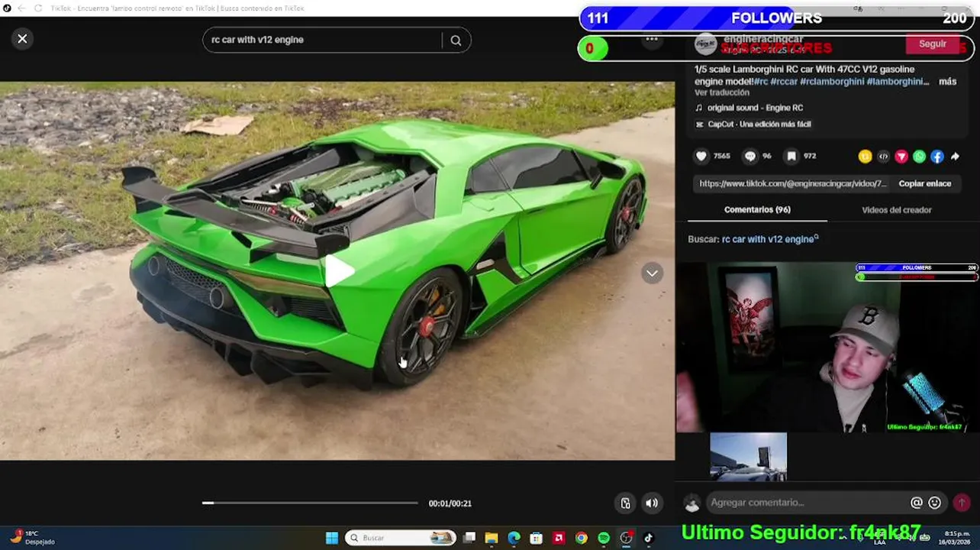Open the TikTok taskbar icon
The width and height of the screenshot is (980, 550).
(649, 538)
